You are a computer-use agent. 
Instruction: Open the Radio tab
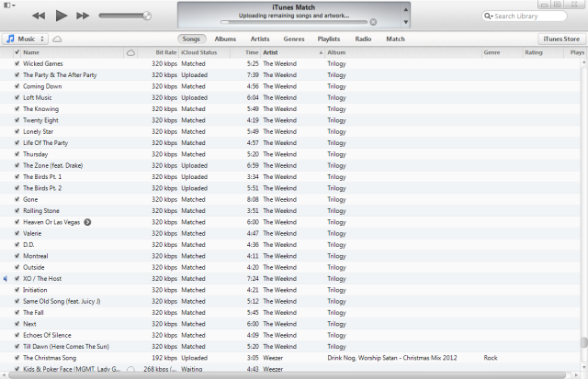pyautogui.click(x=363, y=39)
